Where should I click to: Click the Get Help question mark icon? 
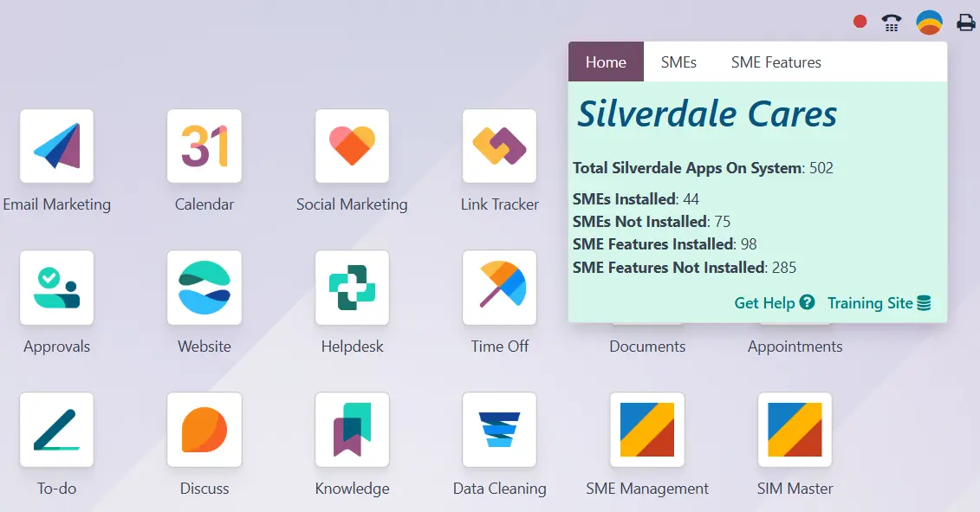(x=807, y=302)
